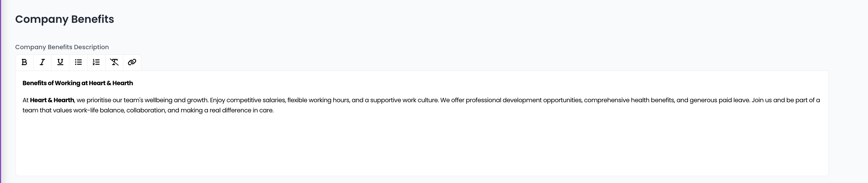Underline text with the U toolbar icon
Screen dimensions: 868x183
60,62
